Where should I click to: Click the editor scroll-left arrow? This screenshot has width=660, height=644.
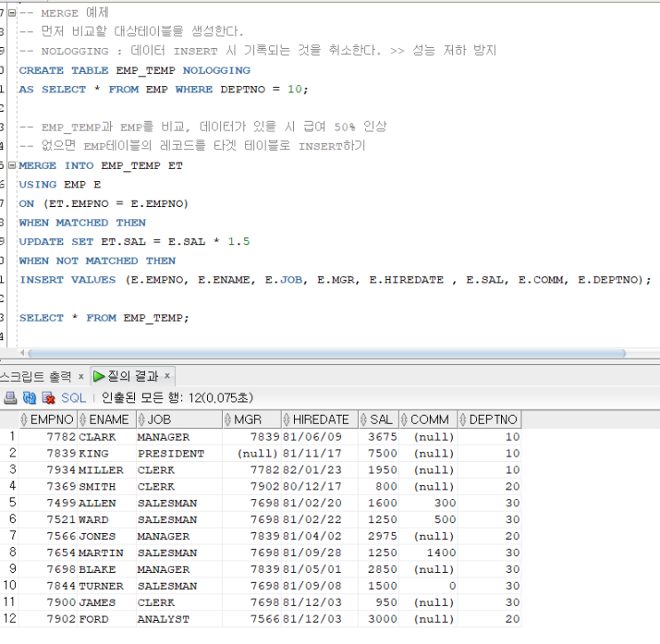[22, 353]
